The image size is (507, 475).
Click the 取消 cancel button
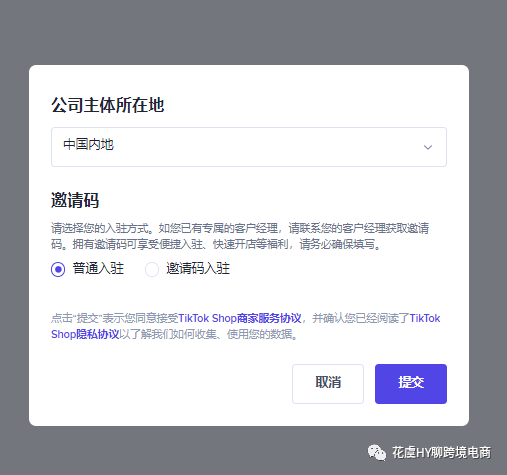pos(328,384)
